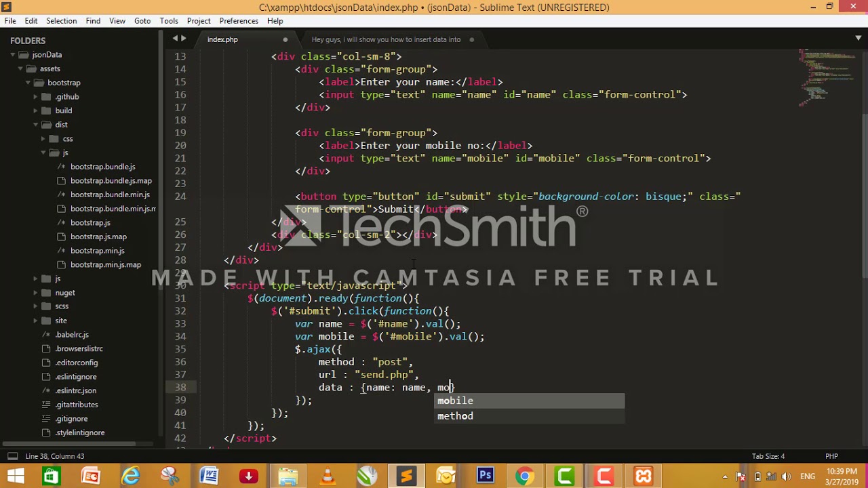Open .gitattributes file
This screenshot has height=488, width=868.
coord(77,405)
